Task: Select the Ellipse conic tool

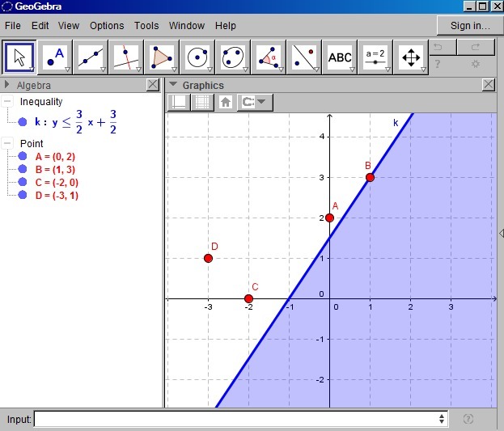Action: 233,57
